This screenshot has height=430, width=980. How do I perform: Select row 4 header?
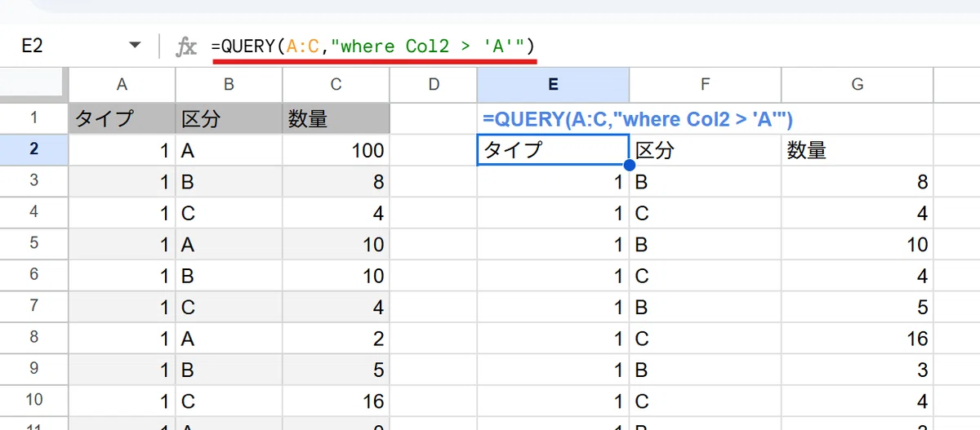[x=33, y=212]
